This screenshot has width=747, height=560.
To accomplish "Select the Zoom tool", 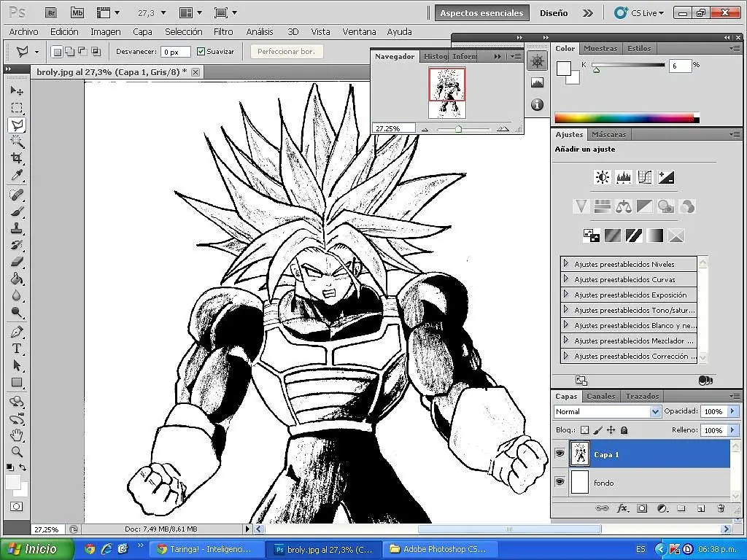I will pyautogui.click(x=17, y=451).
